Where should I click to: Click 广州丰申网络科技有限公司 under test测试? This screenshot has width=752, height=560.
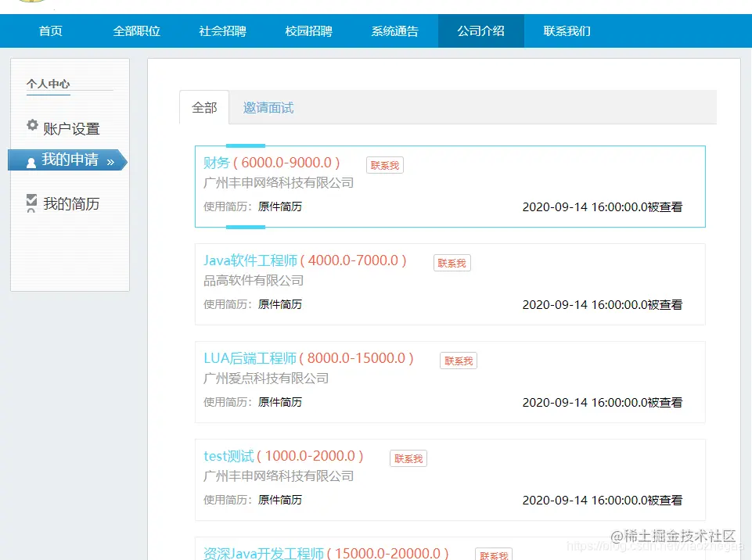pyautogui.click(x=278, y=476)
